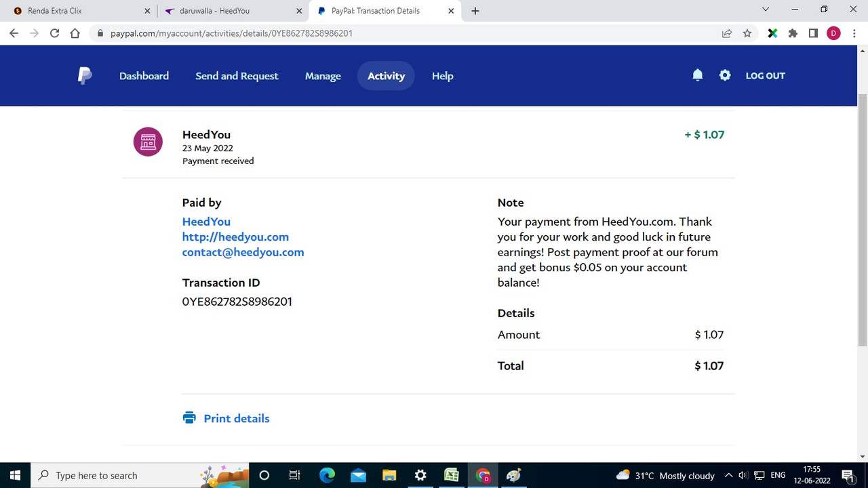Viewport: 868px width, 488px height.
Task: Open the Windows Start menu
Action: coord(15,475)
